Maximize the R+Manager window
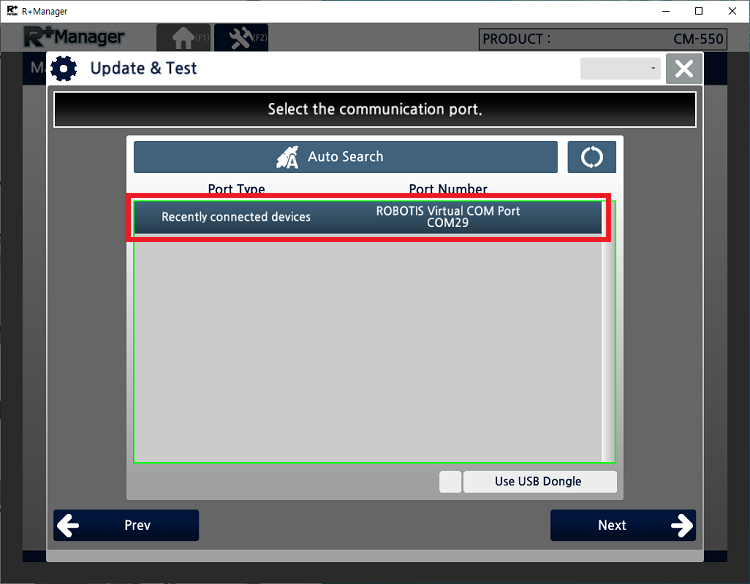Screen dimensions: 750x584 coord(699,11)
